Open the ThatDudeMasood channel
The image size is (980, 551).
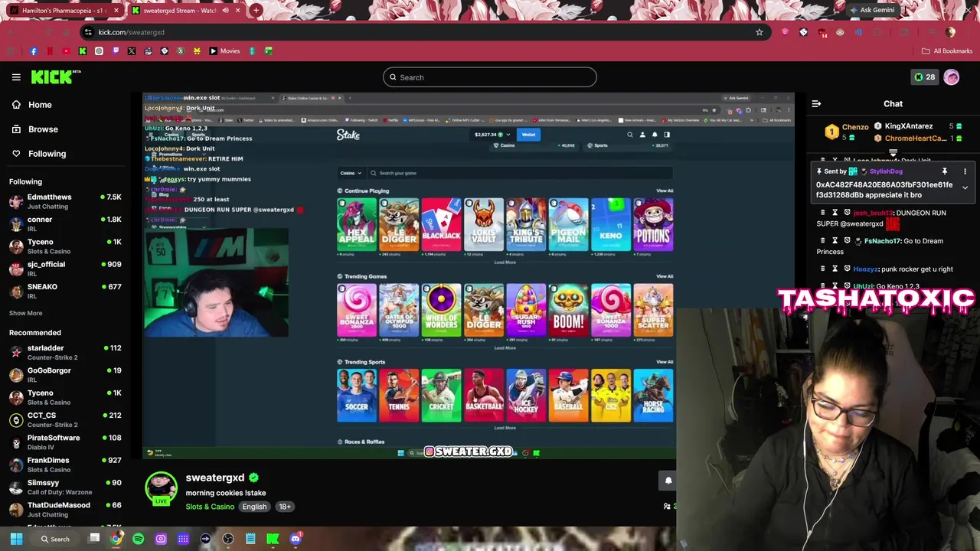[x=65, y=509]
